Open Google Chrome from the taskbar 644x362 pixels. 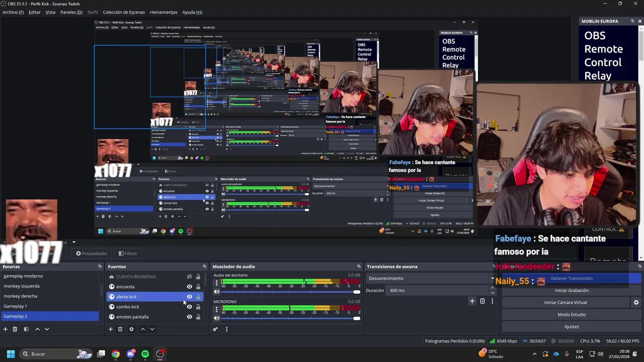pyautogui.click(x=116, y=354)
